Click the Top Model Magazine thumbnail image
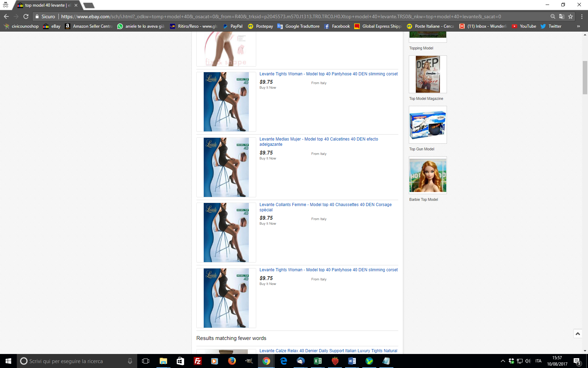 pos(428,74)
